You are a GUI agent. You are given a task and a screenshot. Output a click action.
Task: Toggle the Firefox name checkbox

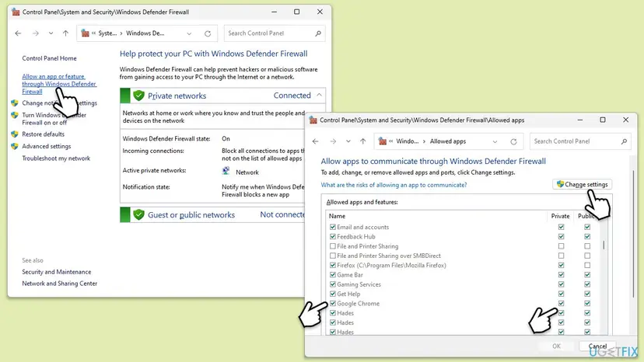coord(333,265)
